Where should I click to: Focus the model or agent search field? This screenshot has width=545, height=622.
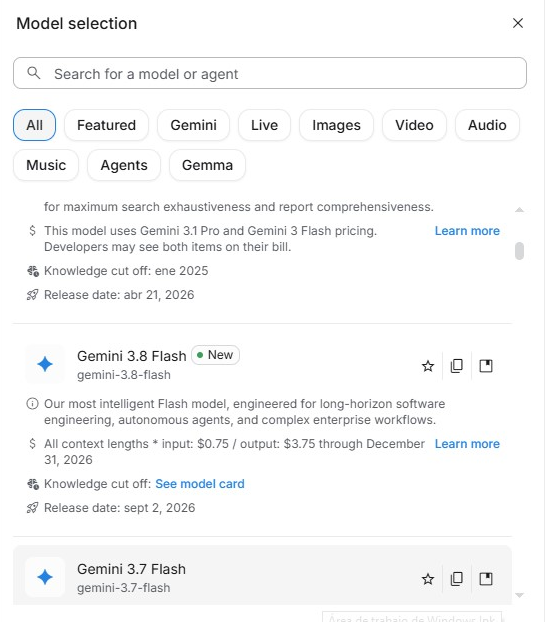(x=270, y=73)
